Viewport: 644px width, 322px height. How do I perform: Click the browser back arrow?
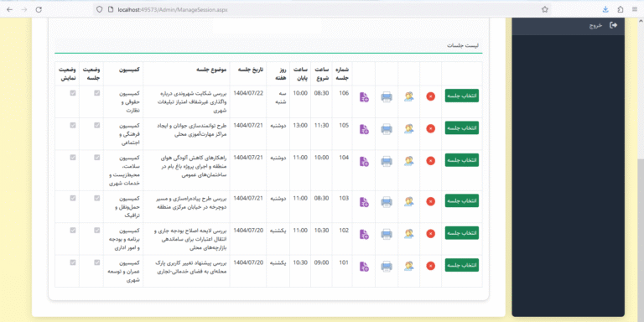[10, 9]
